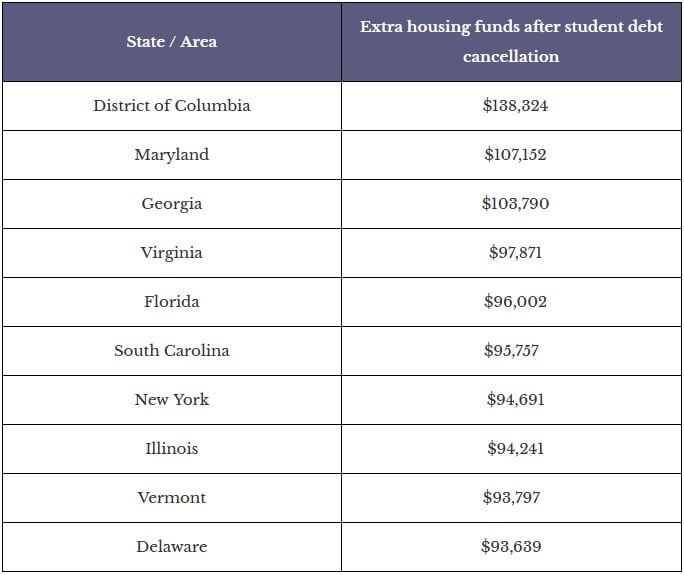Select the Georgia cell

171,204
